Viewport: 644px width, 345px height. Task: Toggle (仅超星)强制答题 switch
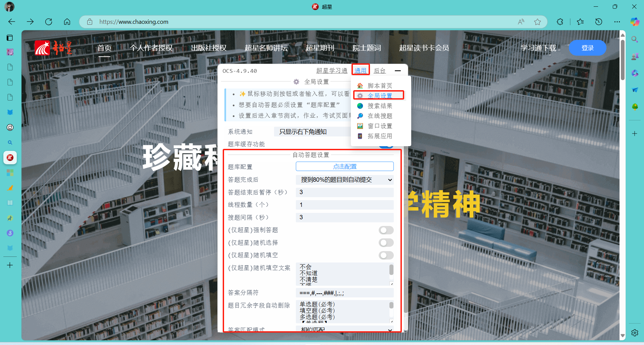pyautogui.click(x=386, y=230)
